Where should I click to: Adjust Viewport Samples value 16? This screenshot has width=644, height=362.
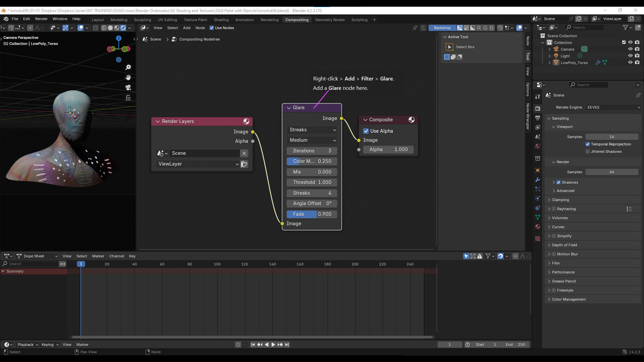pyautogui.click(x=612, y=137)
